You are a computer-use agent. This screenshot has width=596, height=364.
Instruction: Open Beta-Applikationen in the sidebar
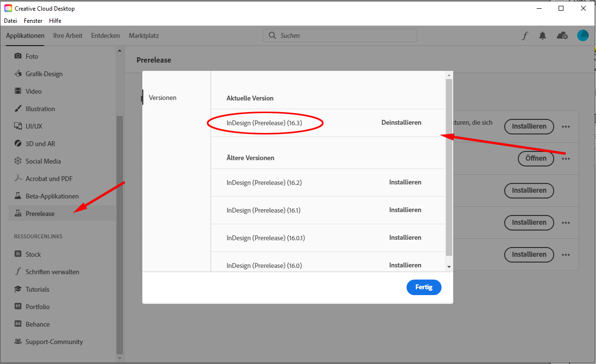pyautogui.click(x=52, y=196)
